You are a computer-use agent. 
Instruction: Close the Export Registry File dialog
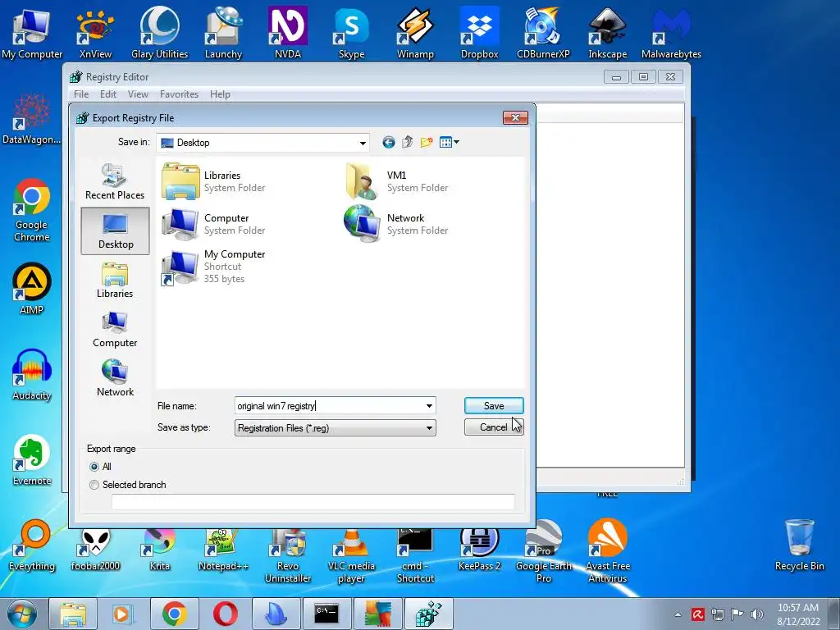515,117
